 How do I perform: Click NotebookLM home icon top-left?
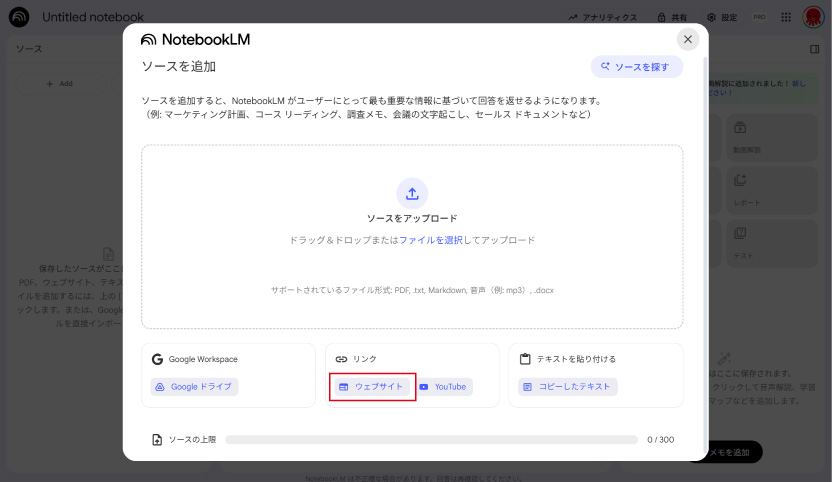coord(19,17)
